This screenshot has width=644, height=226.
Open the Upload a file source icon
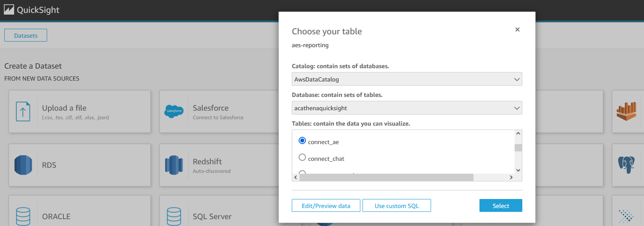[x=23, y=111]
